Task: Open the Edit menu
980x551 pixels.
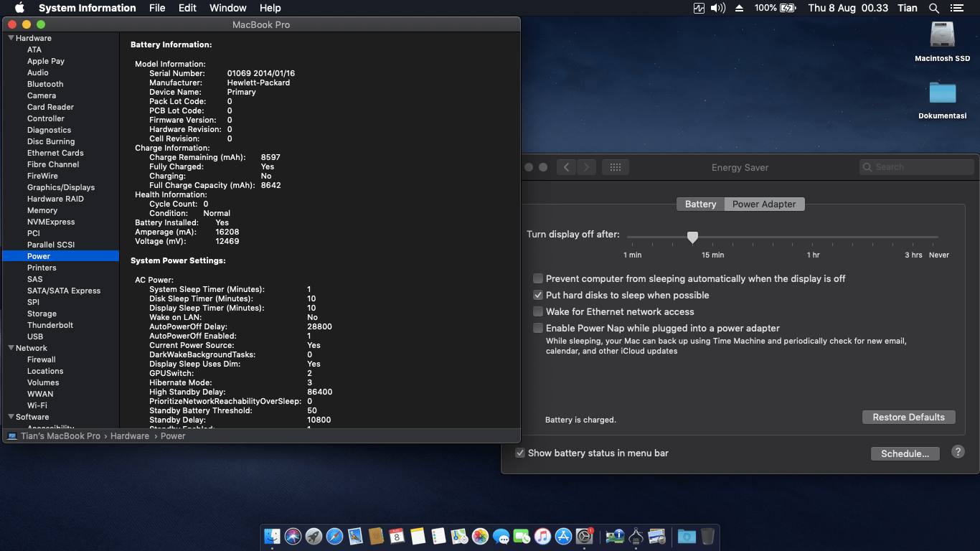Action: (x=188, y=8)
